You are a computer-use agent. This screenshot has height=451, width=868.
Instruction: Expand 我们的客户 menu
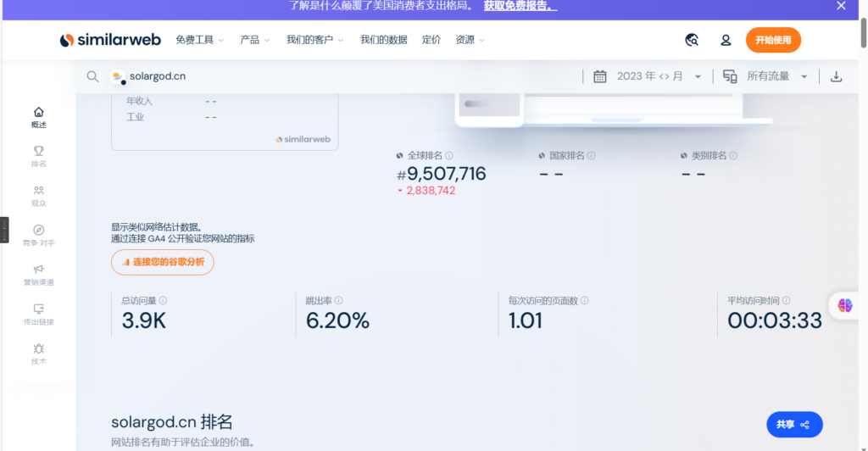pyautogui.click(x=314, y=40)
